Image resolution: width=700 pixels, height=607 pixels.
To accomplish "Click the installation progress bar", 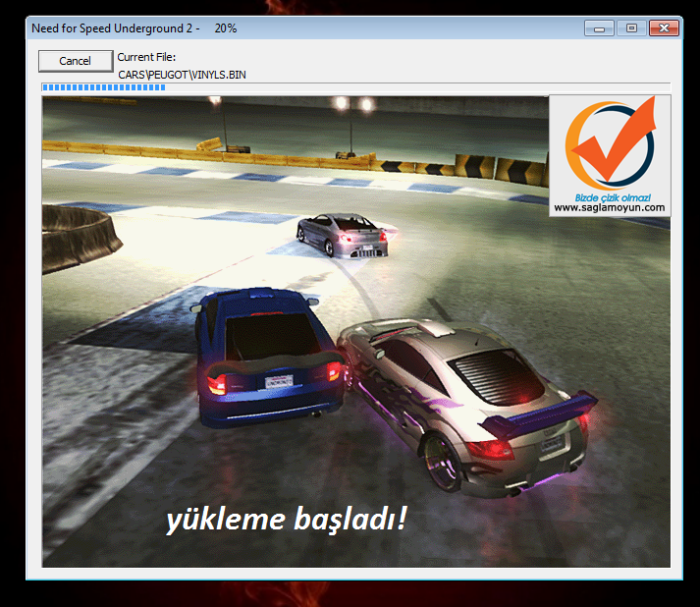I will click(x=355, y=87).
